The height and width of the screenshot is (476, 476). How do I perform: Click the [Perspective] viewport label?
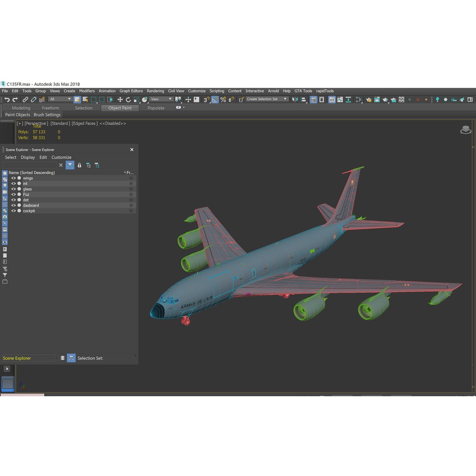click(x=36, y=123)
